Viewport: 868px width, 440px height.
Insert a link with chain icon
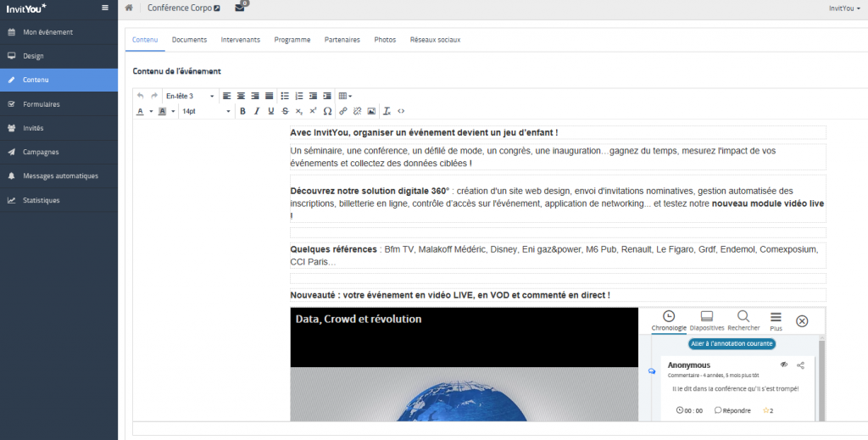click(x=342, y=111)
